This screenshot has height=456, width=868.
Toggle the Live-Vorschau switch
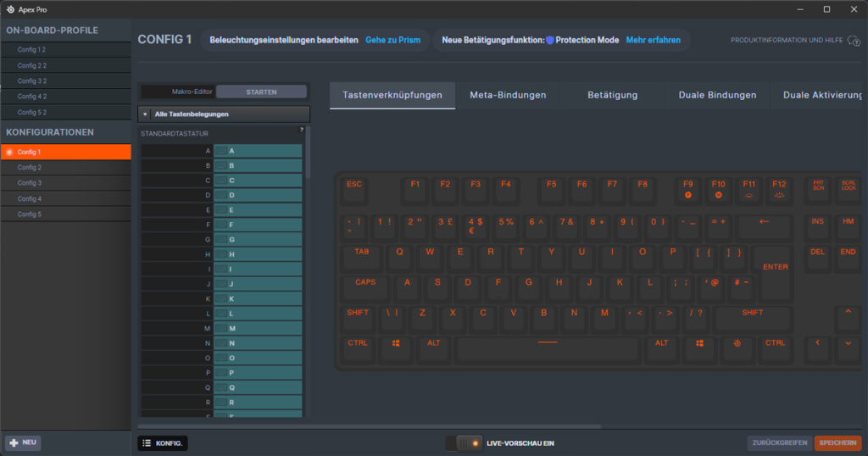tap(464, 443)
